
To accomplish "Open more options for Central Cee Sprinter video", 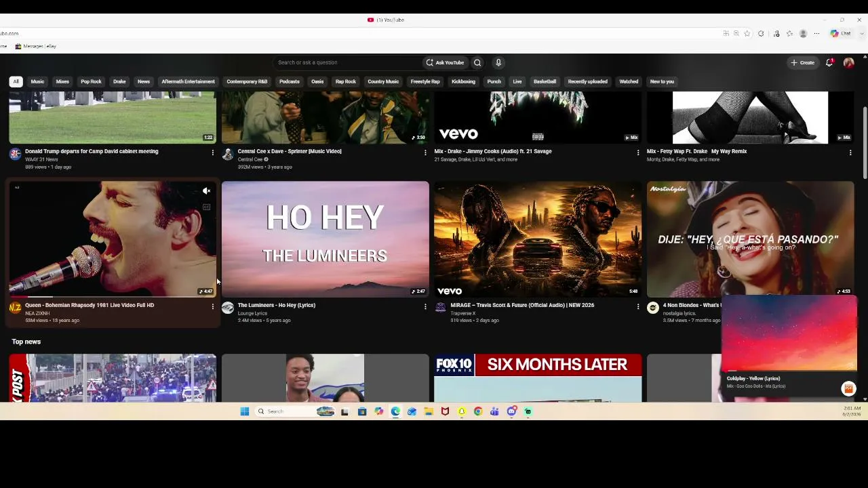I will coord(425,152).
